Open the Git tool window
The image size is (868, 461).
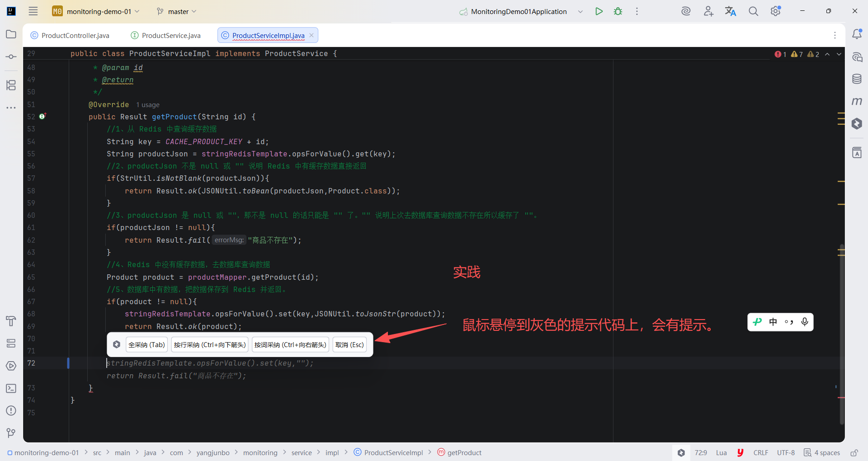tap(11, 433)
